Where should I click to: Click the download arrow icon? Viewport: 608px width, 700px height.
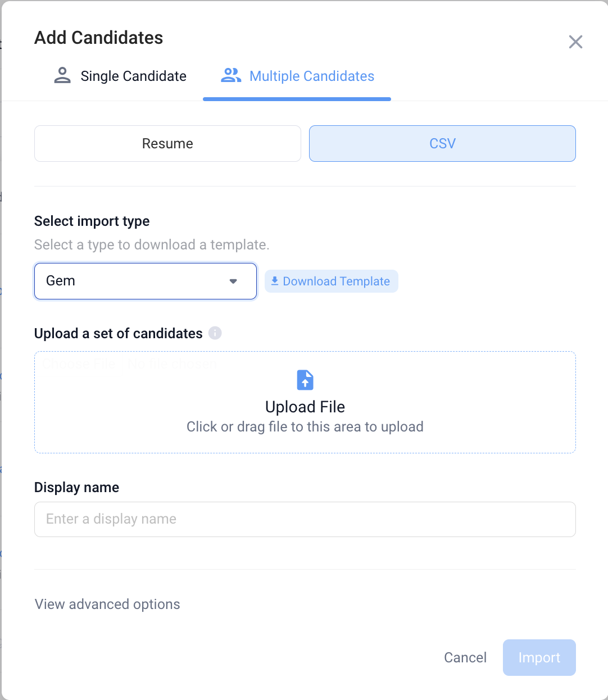click(x=275, y=281)
